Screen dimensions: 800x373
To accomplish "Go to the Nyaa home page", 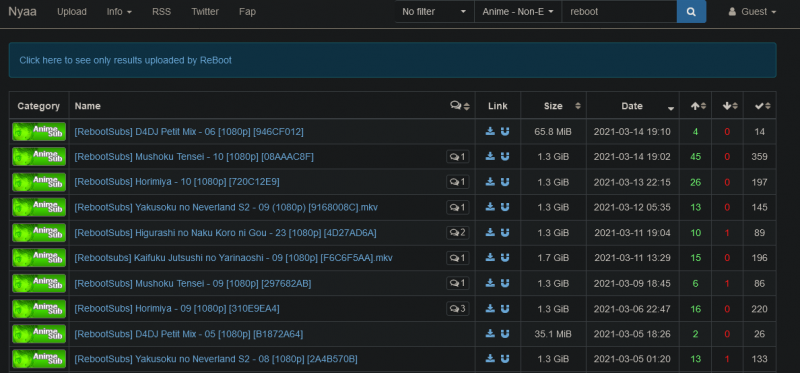I will click(22, 12).
